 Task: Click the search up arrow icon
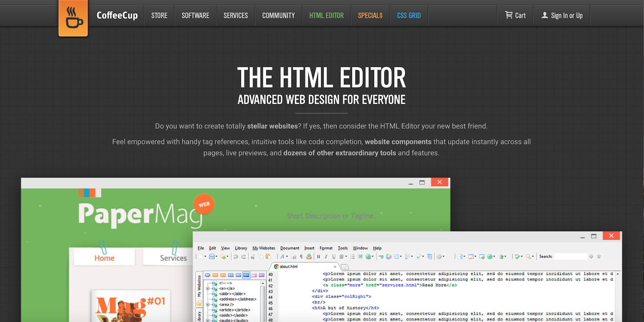(599, 256)
